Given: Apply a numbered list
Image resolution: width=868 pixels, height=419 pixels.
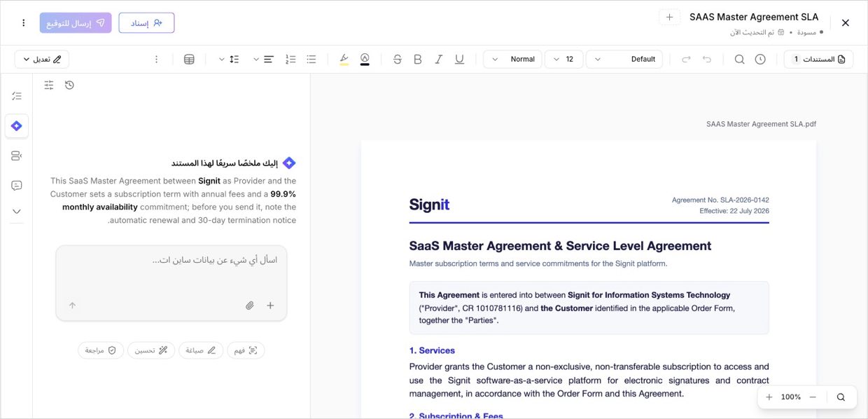Looking at the screenshot, I should coord(291,60).
